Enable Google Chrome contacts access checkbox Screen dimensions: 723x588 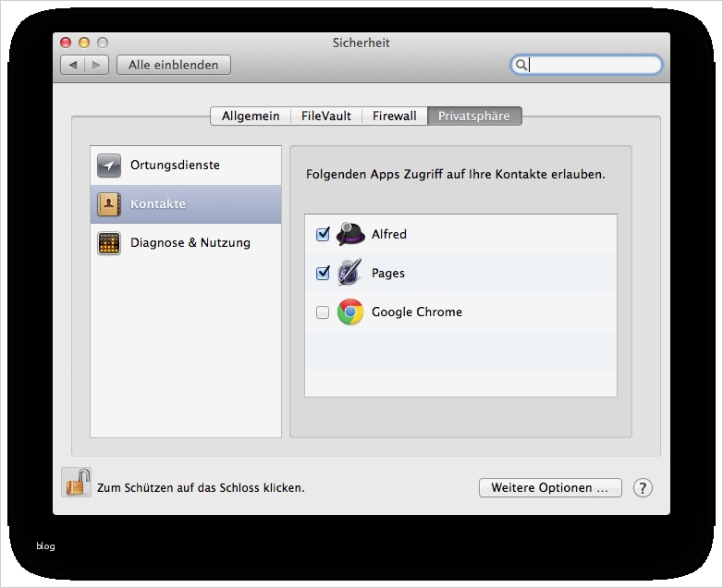(x=323, y=312)
